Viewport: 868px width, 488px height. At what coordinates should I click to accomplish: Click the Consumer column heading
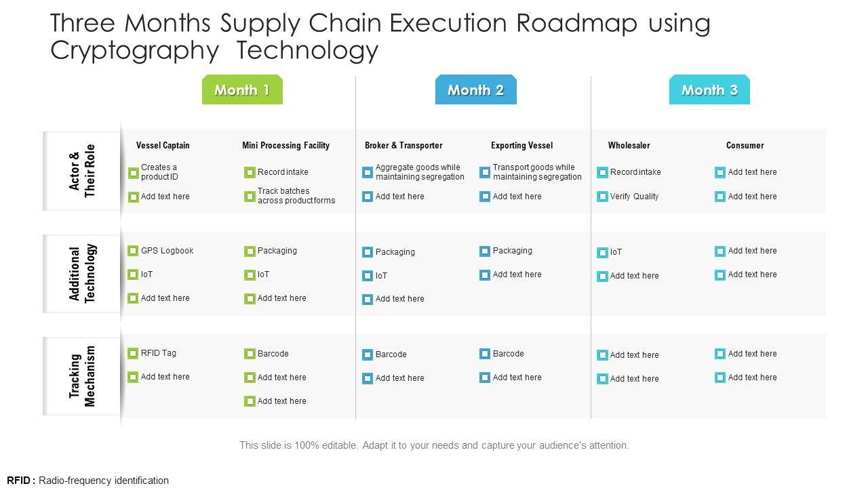(x=745, y=145)
